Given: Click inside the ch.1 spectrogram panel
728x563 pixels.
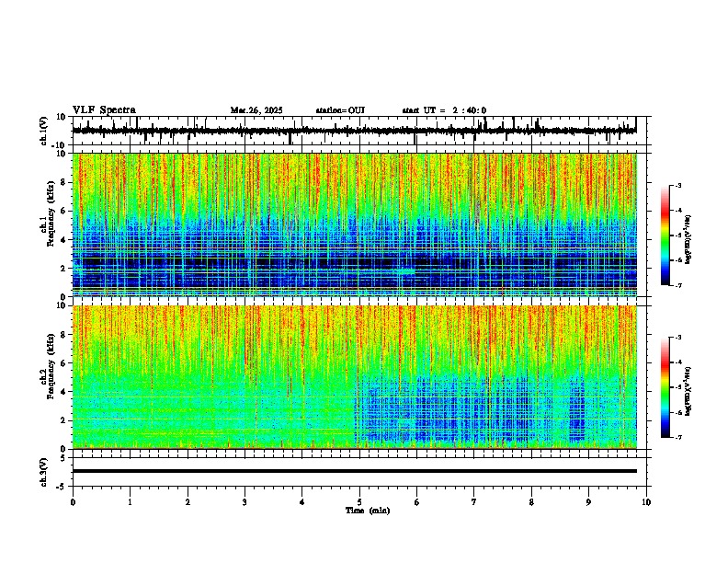Looking at the screenshot, I should [x=354, y=224].
